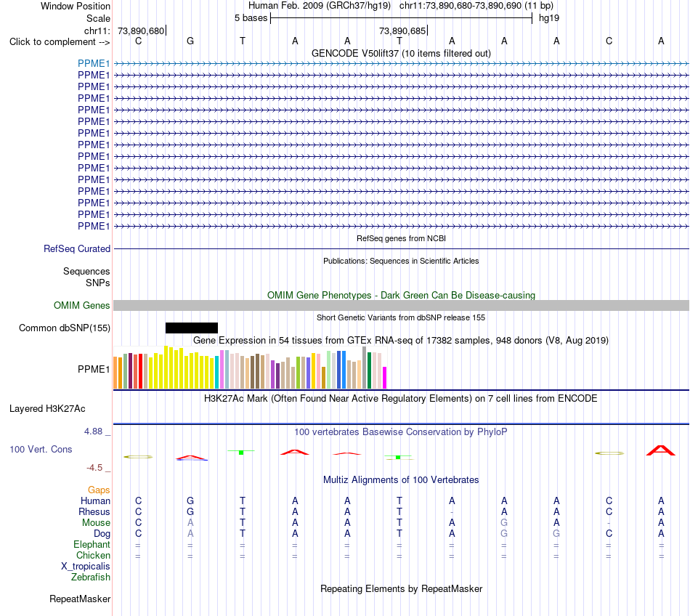Image resolution: width=690 pixels, height=616 pixels.
Task: Click the 'Scale' ruler label
Action: point(98,18)
